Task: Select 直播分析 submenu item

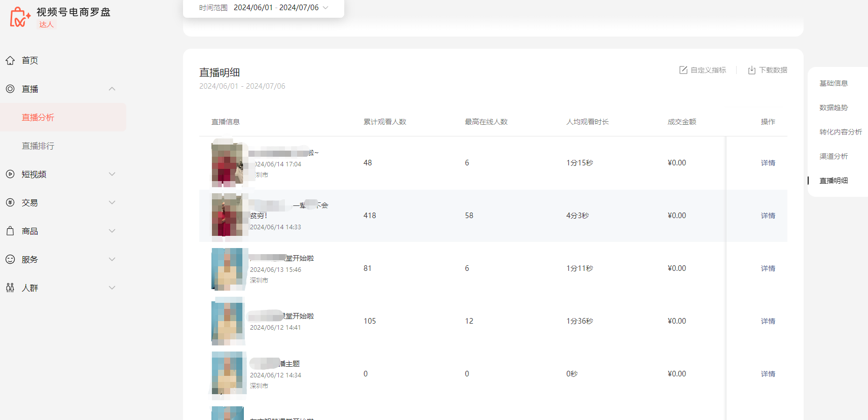Action: coord(63,117)
